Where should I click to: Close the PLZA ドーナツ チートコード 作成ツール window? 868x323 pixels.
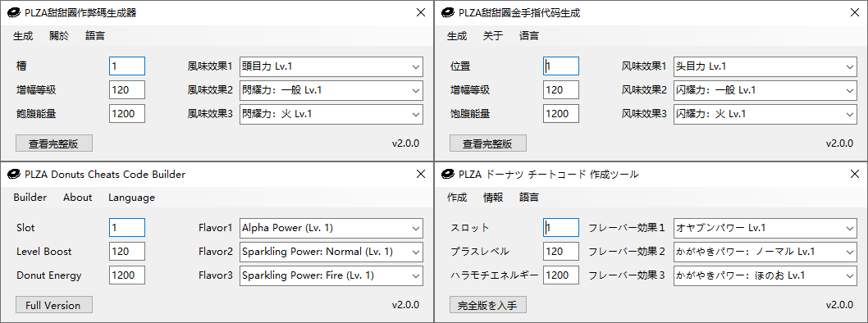855,175
